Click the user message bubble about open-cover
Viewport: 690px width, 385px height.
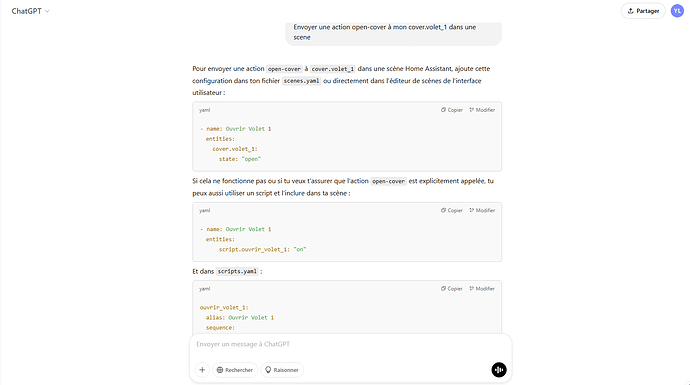point(393,32)
